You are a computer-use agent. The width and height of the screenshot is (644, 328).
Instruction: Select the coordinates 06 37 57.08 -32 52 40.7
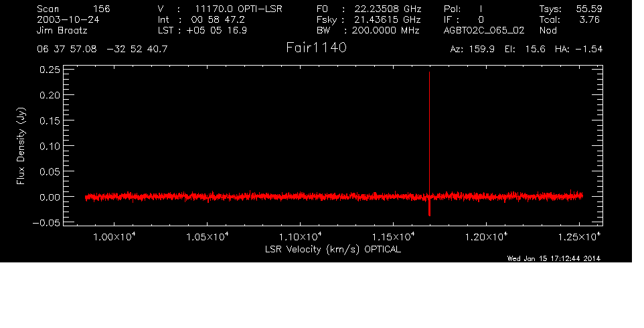tap(103, 50)
